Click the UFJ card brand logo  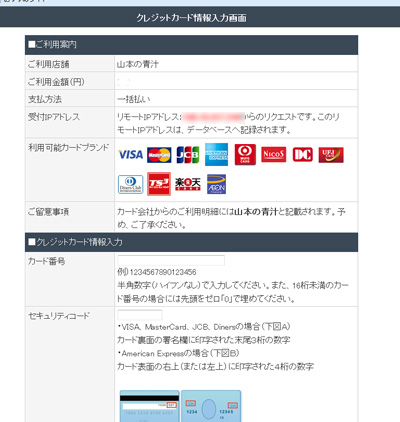(331, 155)
